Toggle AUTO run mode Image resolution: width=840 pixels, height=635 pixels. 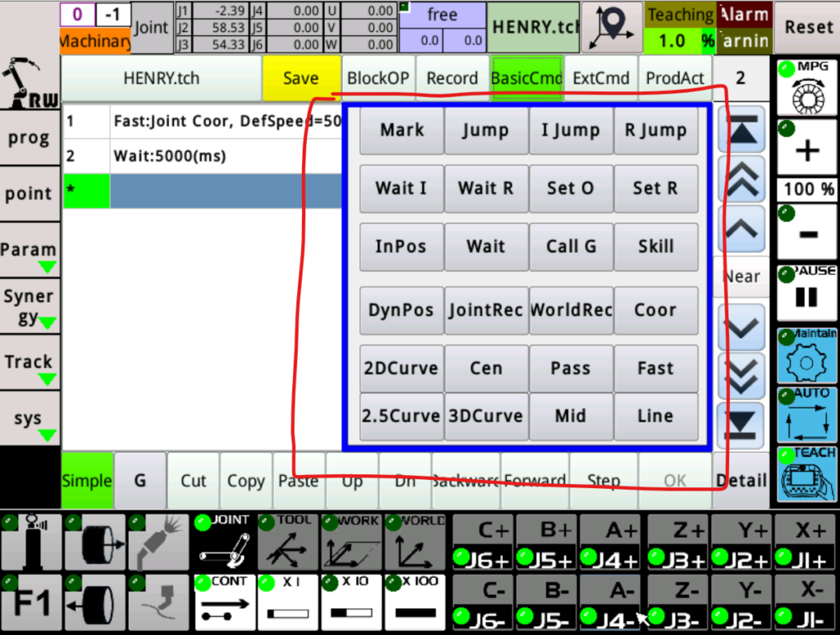(806, 416)
